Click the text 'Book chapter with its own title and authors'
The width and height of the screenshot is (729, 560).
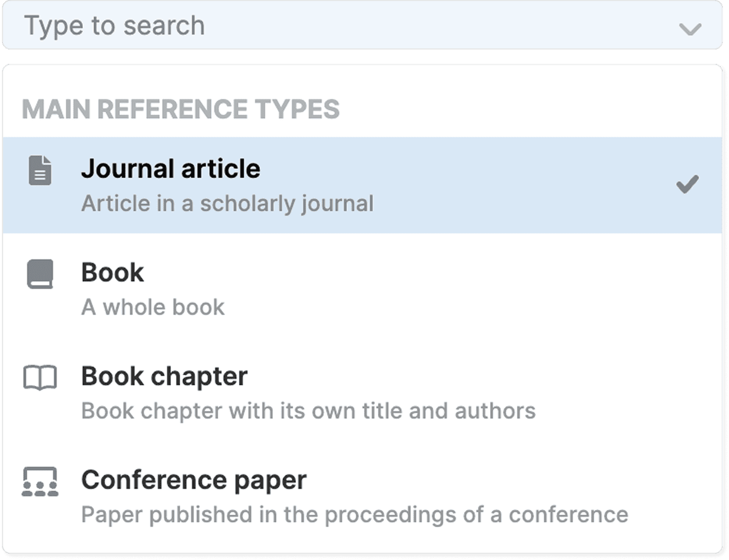point(308,411)
